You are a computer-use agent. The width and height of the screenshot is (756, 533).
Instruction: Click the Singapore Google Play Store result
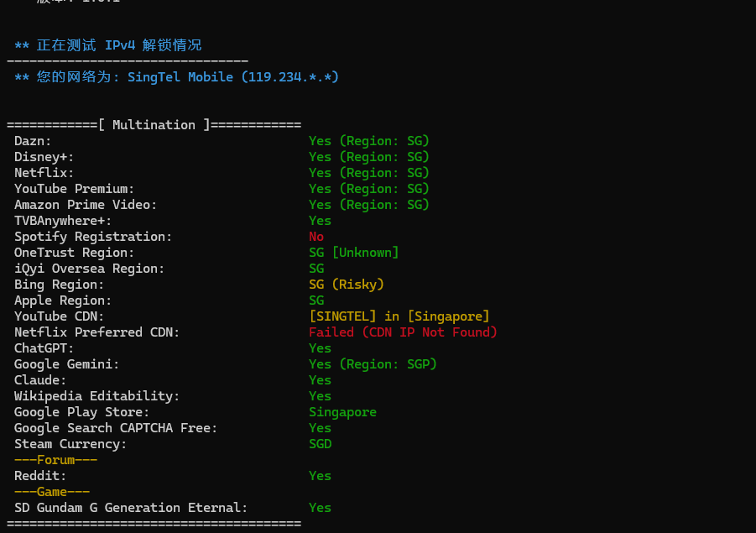[342, 412]
